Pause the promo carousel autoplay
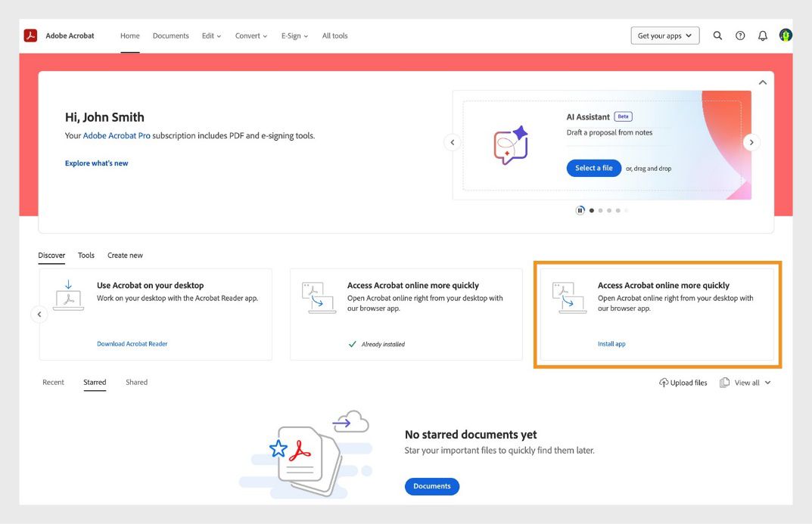This screenshot has height=524, width=812. [580, 209]
